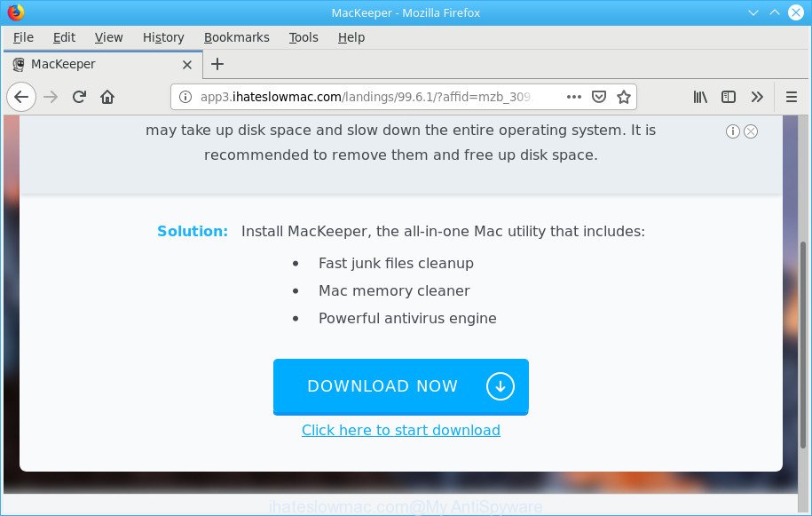This screenshot has width=812, height=516.
Task: Click 'Mac memory cleaner' text
Action: [x=394, y=290]
